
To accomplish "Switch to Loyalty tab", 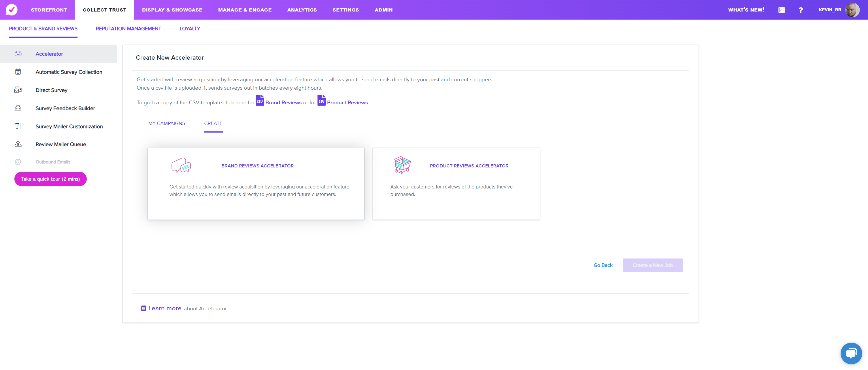I will click(190, 29).
